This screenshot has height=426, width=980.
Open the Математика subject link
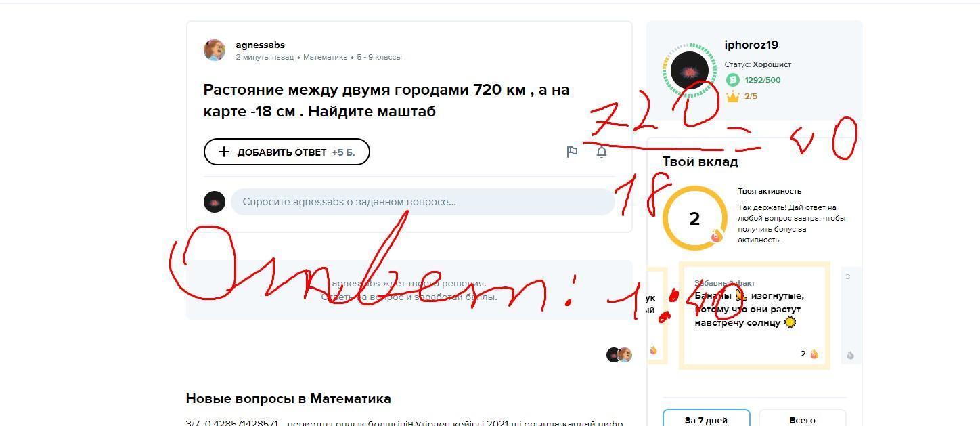(x=325, y=57)
